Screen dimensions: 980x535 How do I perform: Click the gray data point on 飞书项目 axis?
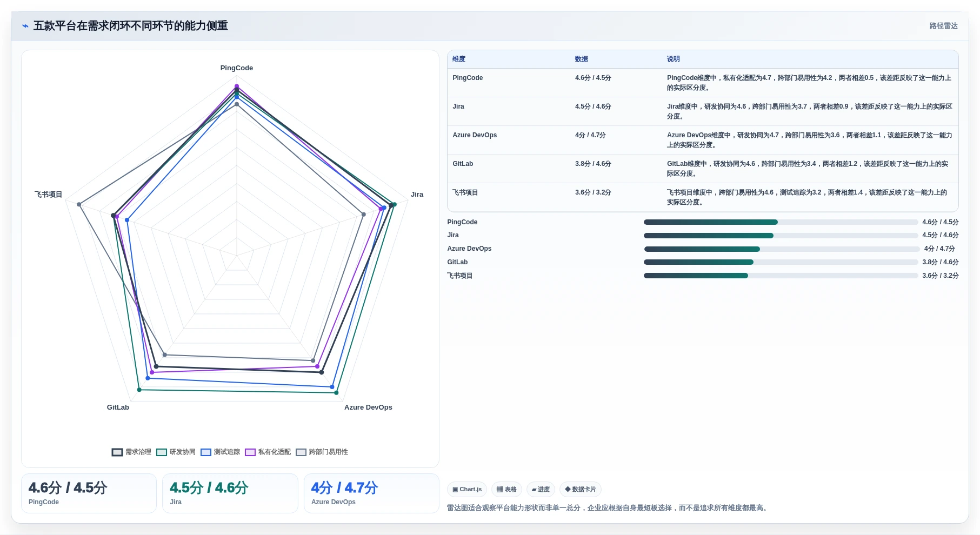point(79,204)
